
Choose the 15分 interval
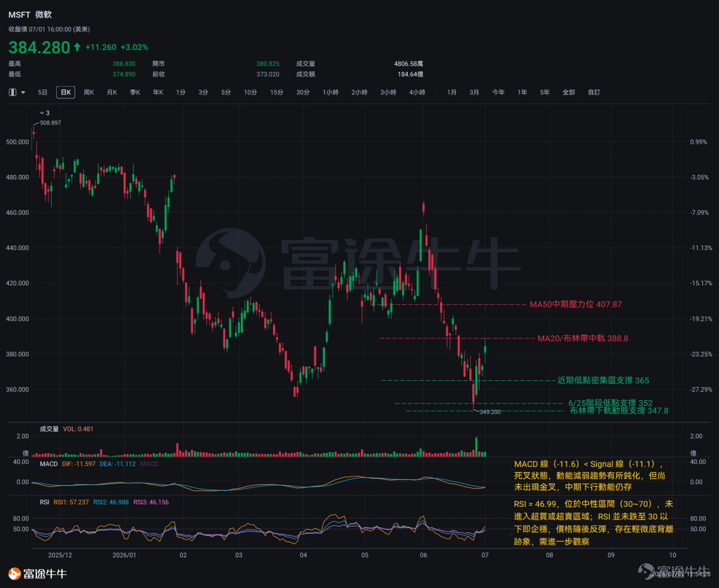coord(277,92)
